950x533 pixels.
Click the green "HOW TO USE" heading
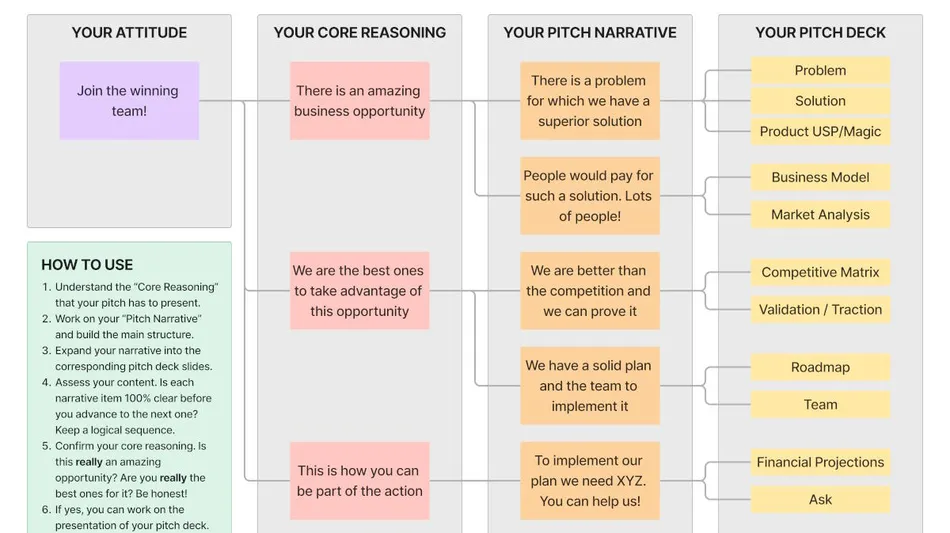click(x=87, y=265)
